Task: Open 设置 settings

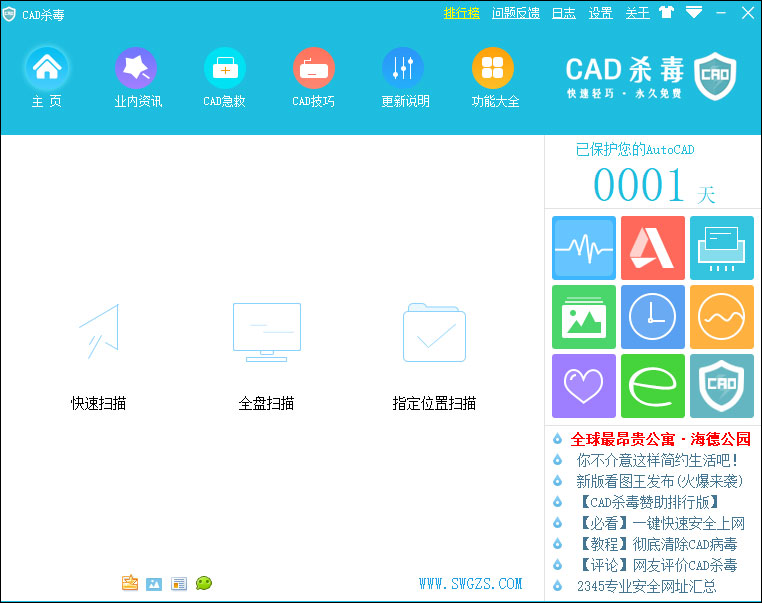Action: pos(601,13)
